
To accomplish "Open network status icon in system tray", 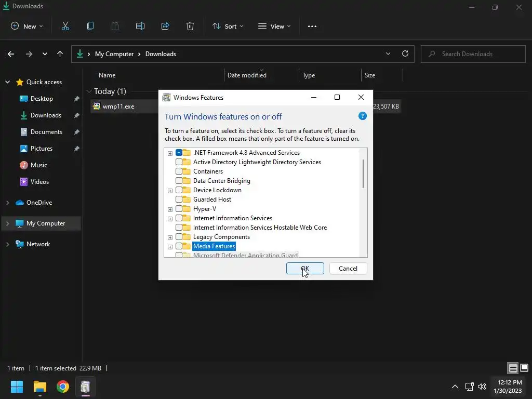I will (x=469, y=387).
